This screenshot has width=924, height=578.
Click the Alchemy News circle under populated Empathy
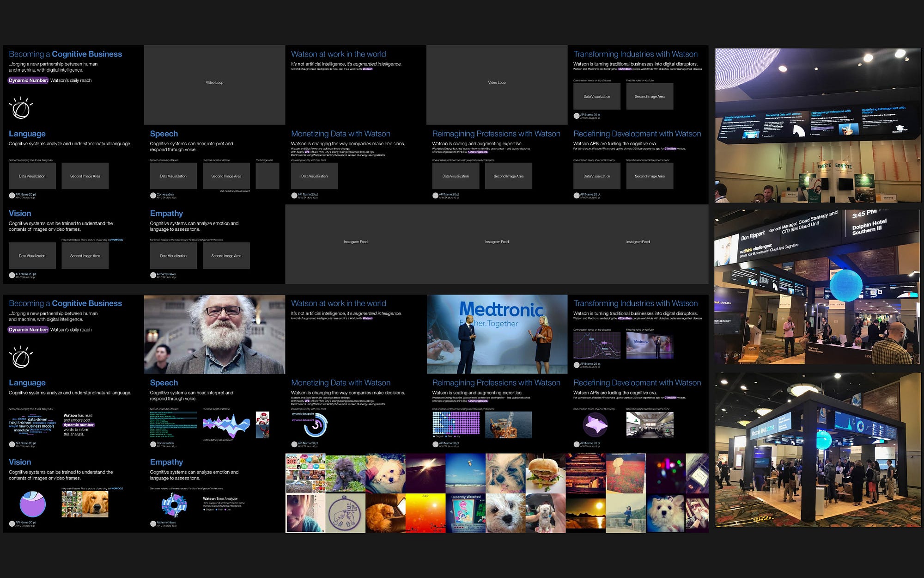click(153, 524)
